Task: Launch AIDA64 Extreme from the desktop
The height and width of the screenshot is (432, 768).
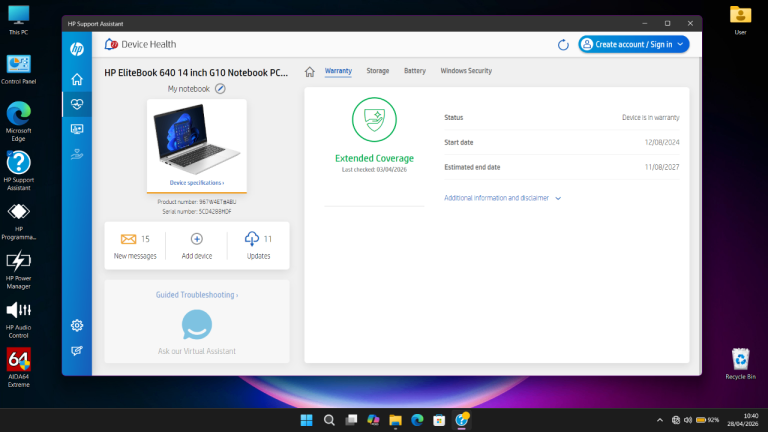Action: click(x=19, y=367)
